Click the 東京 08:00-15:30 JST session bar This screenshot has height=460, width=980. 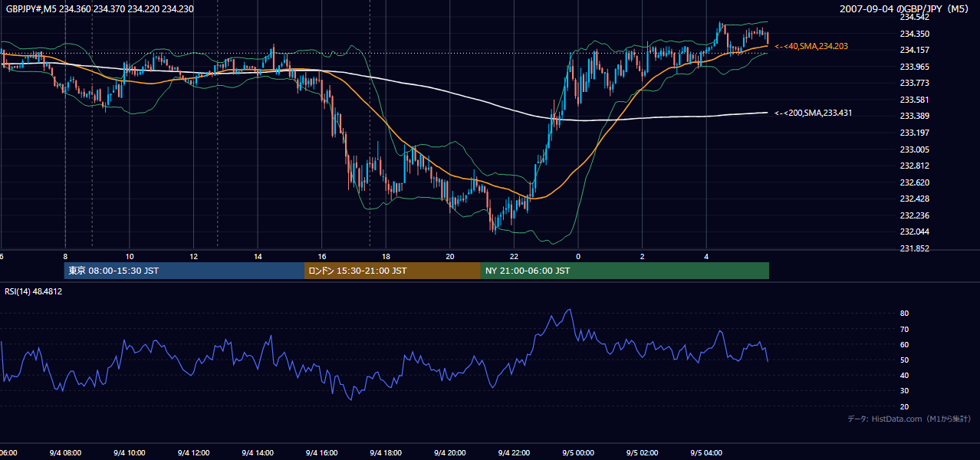(x=185, y=271)
